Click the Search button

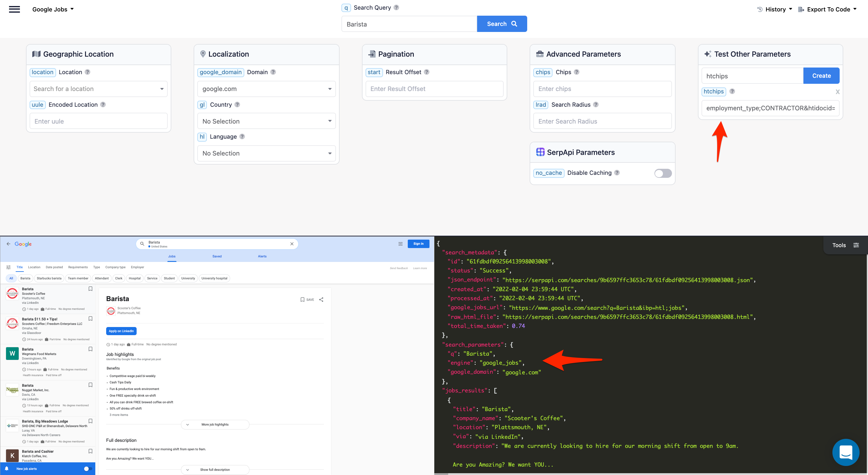(502, 24)
